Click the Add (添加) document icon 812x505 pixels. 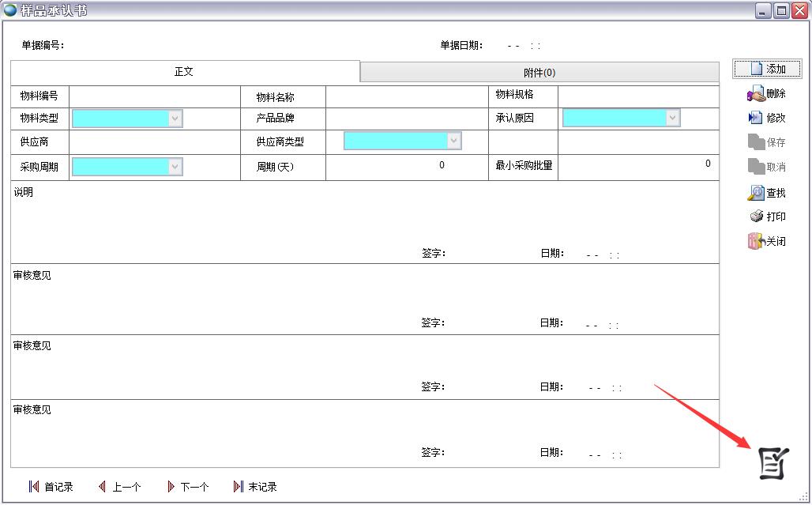coord(756,69)
